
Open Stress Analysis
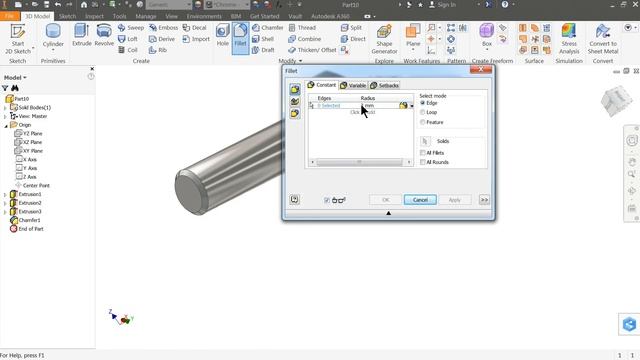(x=569, y=39)
